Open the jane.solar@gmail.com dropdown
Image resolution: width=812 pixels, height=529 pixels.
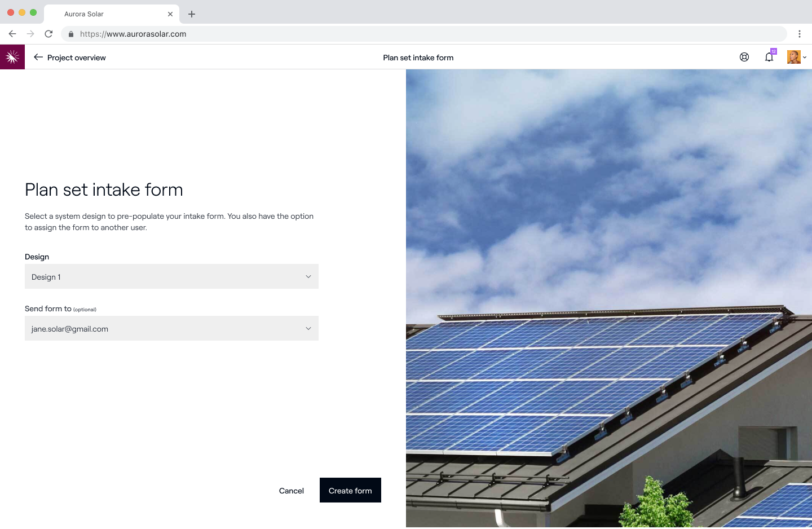pos(171,328)
